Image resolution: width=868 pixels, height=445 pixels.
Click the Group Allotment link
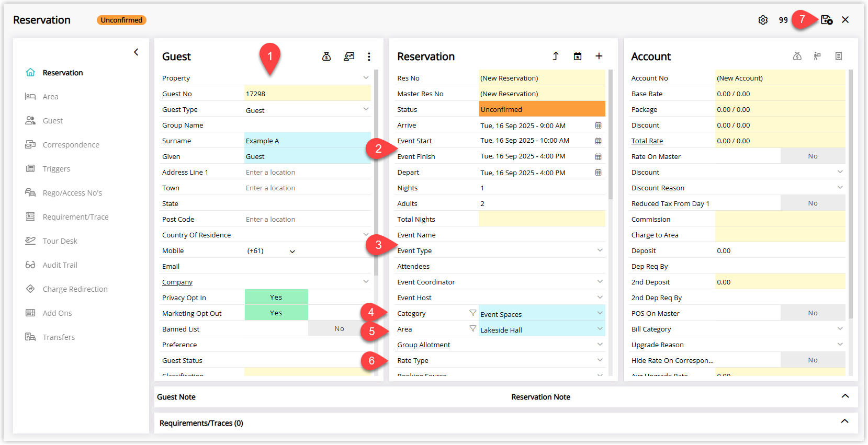[423, 345]
